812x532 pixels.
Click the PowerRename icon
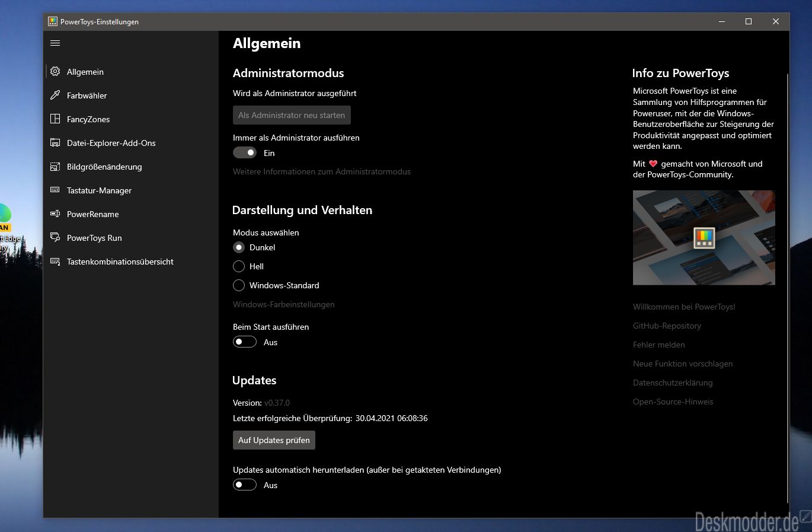[55, 214]
